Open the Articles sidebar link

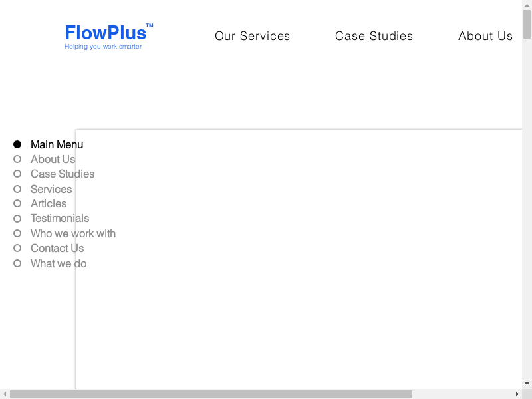[x=49, y=203]
